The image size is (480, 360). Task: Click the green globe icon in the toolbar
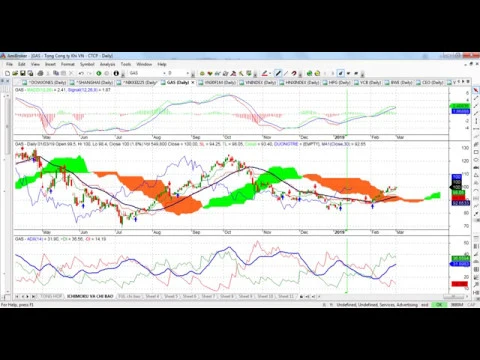(x=309, y=73)
